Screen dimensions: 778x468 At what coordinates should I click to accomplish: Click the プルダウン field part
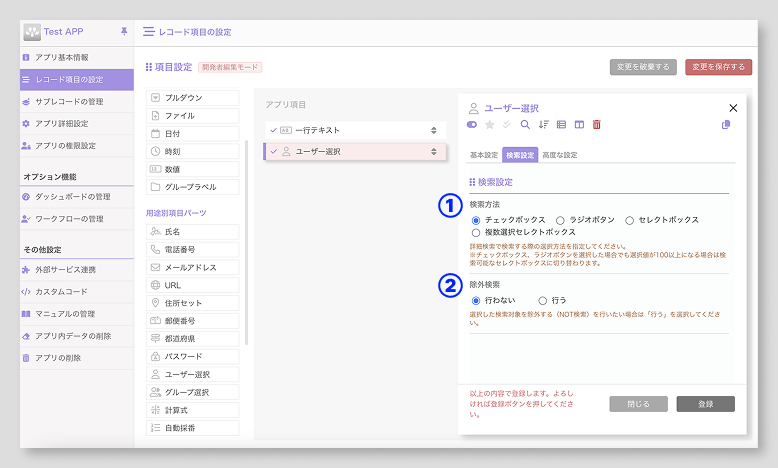pos(193,98)
